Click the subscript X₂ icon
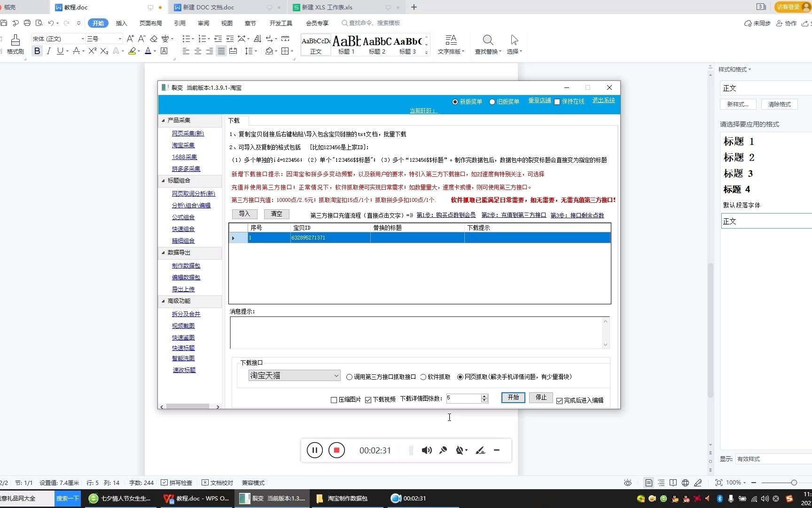The image size is (812, 508). point(104,51)
